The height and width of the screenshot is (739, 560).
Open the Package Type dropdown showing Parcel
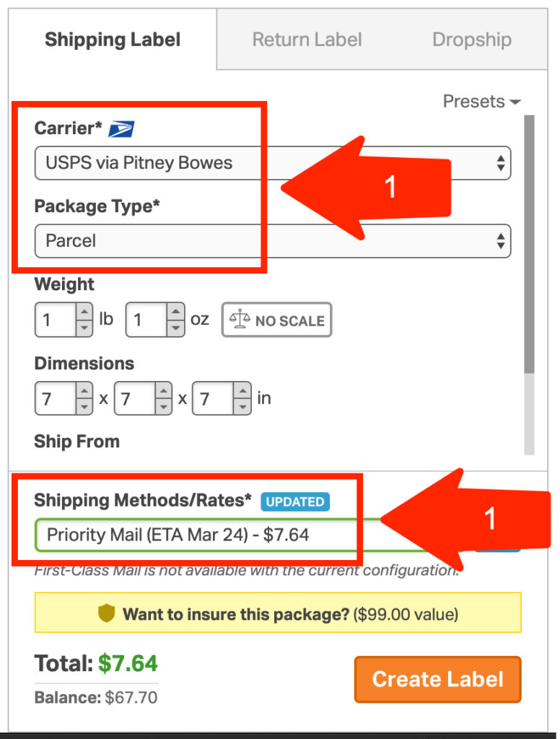(273, 241)
